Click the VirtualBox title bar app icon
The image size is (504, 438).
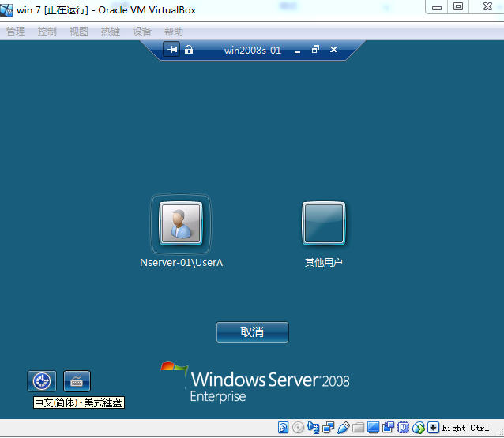[x=6, y=9]
